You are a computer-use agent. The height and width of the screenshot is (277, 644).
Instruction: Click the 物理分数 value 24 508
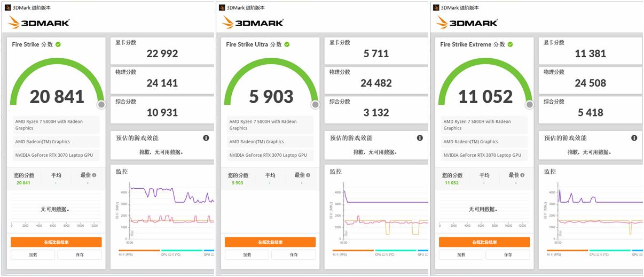[x=591, y=83]
